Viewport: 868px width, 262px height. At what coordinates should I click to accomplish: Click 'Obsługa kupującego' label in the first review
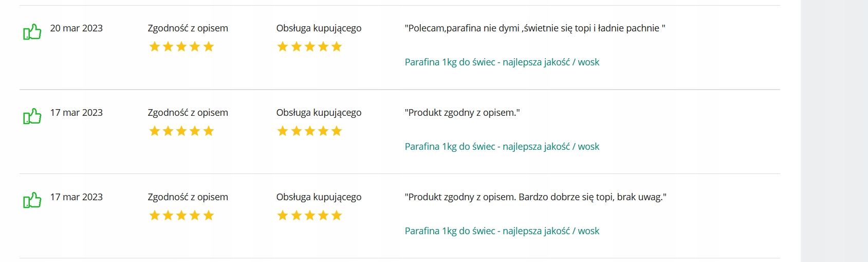point(319,28)
